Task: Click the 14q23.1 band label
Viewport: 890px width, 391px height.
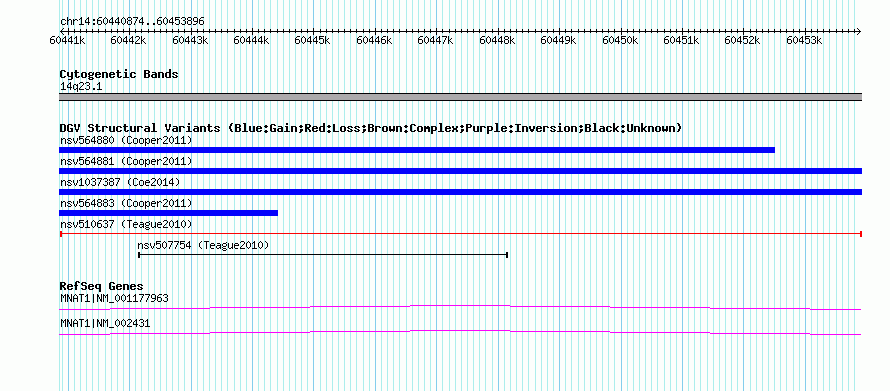Action: [81, 87]
